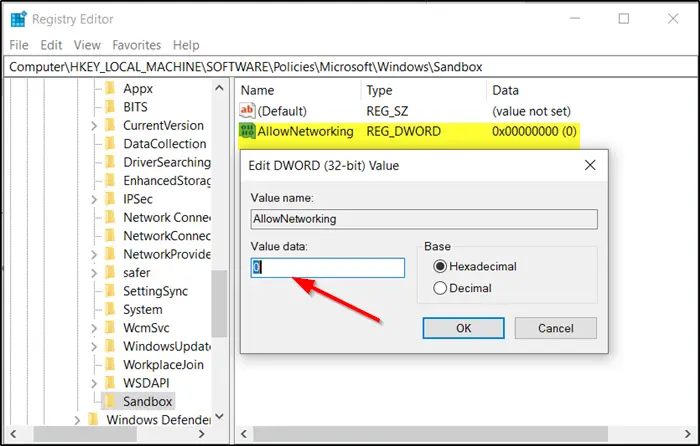Expand the CurrentVersion key
This screenshot has width=700, height=446.
[x=94, y=126]
